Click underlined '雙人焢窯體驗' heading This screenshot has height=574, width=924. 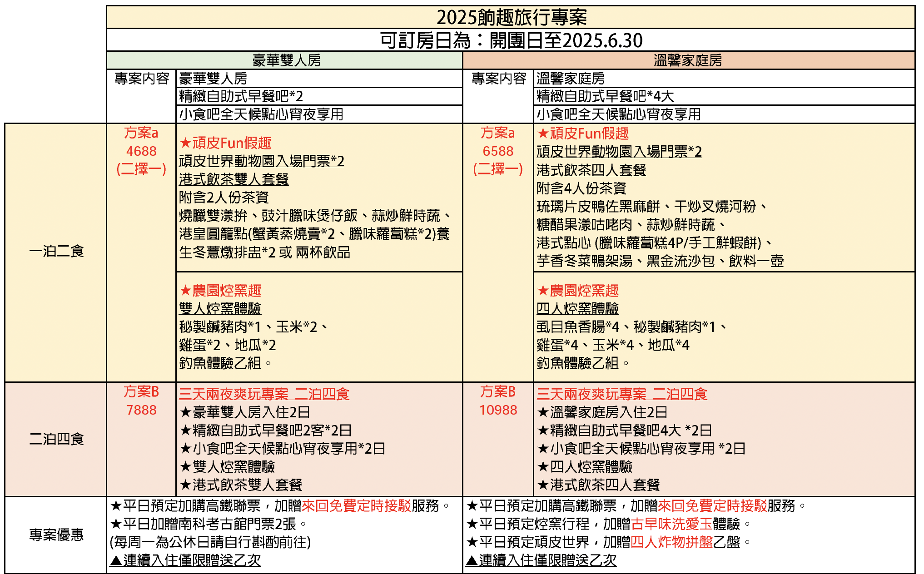pyautogui.click(x=220, y=309)
